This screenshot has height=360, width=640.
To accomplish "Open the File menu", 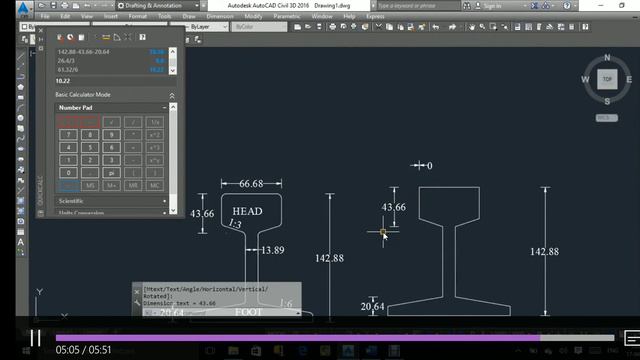I will tap(45, 16).
